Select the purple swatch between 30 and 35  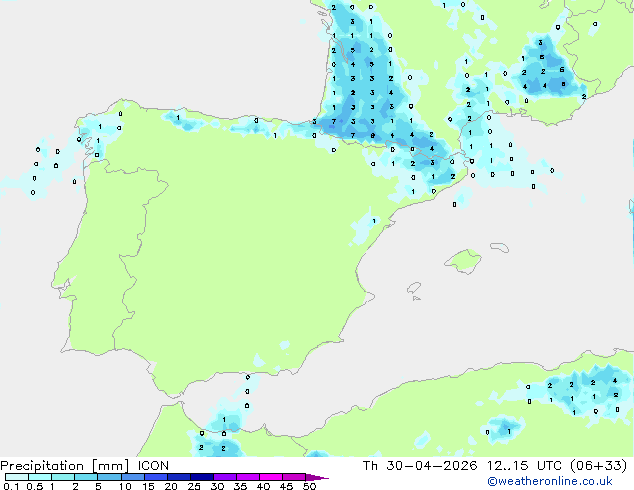pos(224,477)
